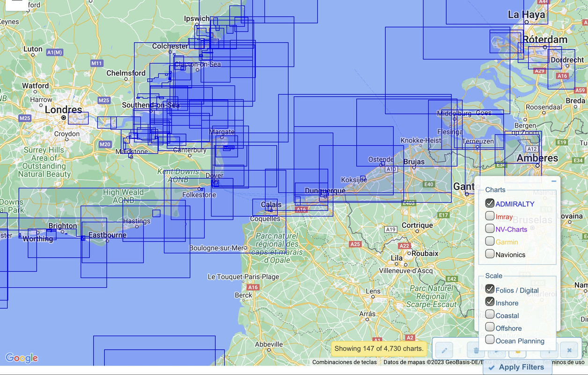The height and width of the screenshot is (375, 588).
Task: Enable the NV-Charts checkbox
Action: [x=490, y=229]
